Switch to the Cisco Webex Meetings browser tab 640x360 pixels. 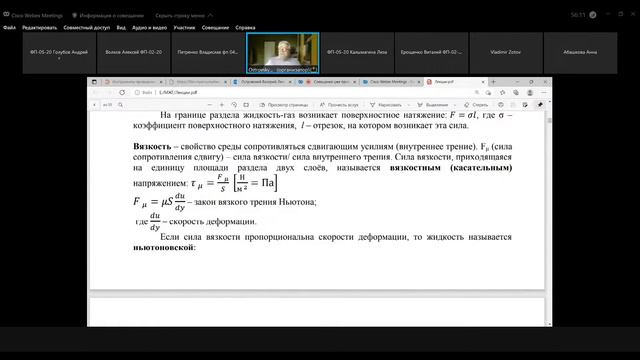pos(391,82)
